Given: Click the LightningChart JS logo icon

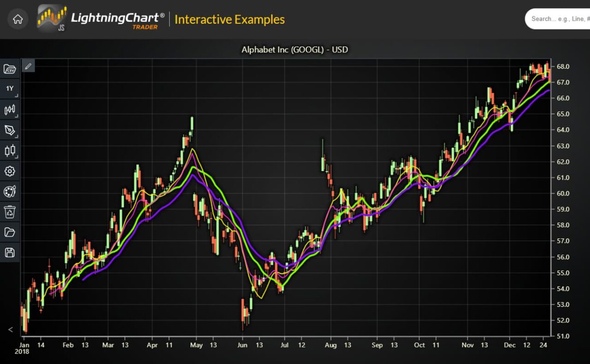Looking at the screenshot, I should [51, 18].
